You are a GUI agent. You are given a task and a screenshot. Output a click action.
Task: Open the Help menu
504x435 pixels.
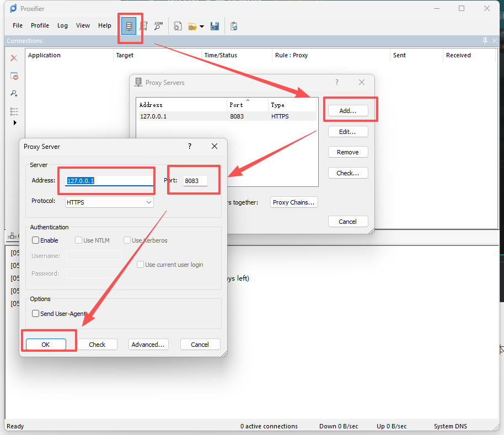tap(105, 25)
